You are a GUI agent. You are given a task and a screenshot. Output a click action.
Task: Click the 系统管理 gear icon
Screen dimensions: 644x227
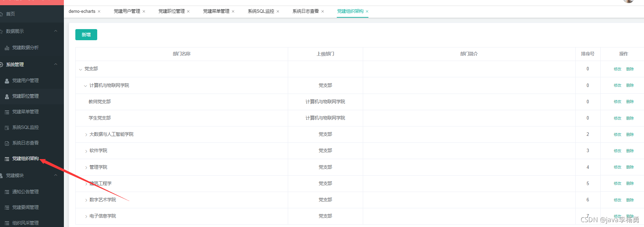click(x=1, y=64)
